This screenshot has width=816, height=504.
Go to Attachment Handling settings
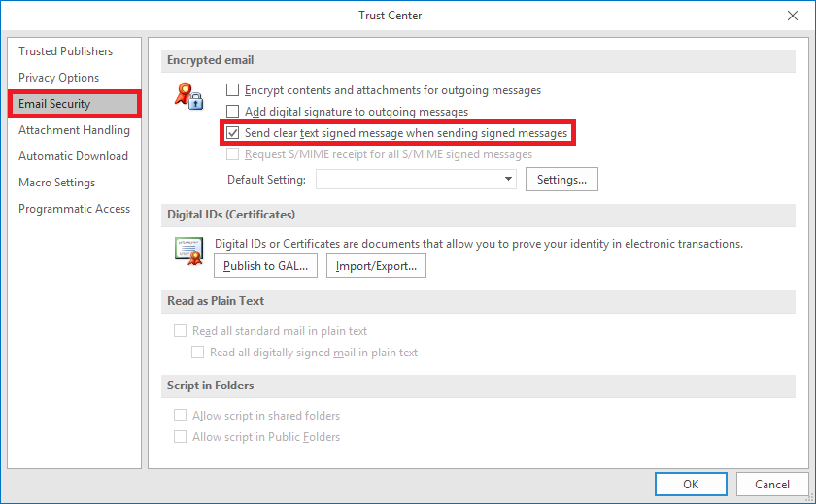click(x=74, y=130)
